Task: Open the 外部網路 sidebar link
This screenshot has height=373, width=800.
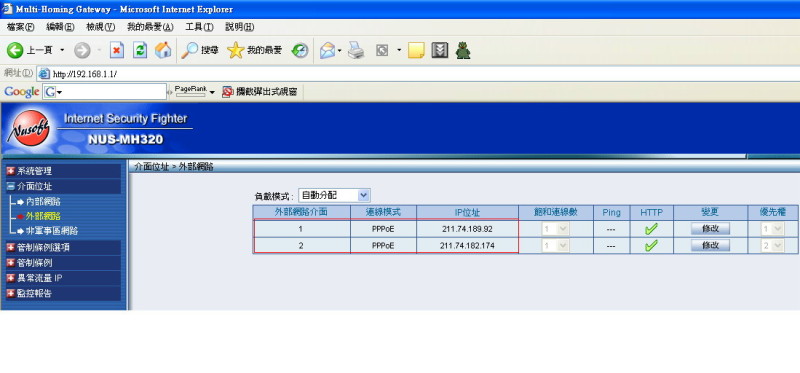Action: [x=43, y=216]
